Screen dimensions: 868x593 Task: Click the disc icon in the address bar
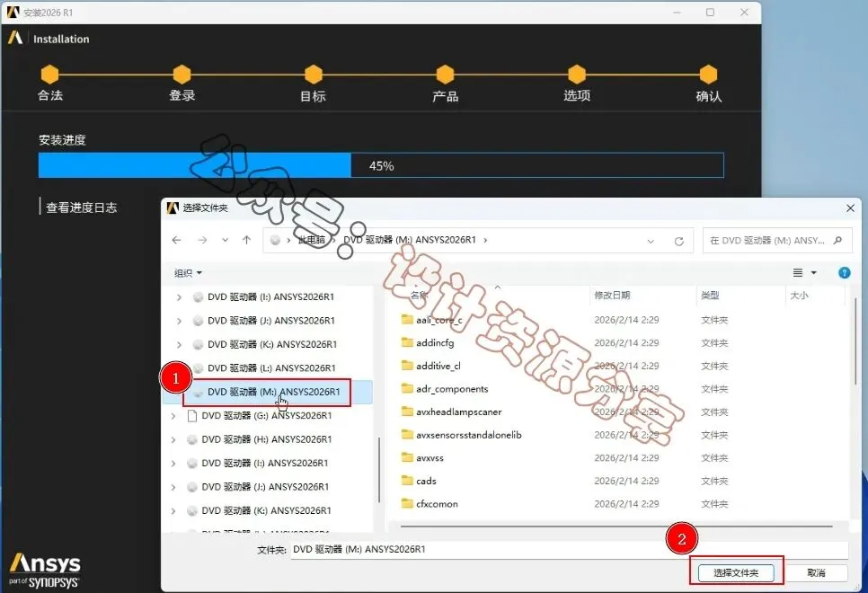275,240
